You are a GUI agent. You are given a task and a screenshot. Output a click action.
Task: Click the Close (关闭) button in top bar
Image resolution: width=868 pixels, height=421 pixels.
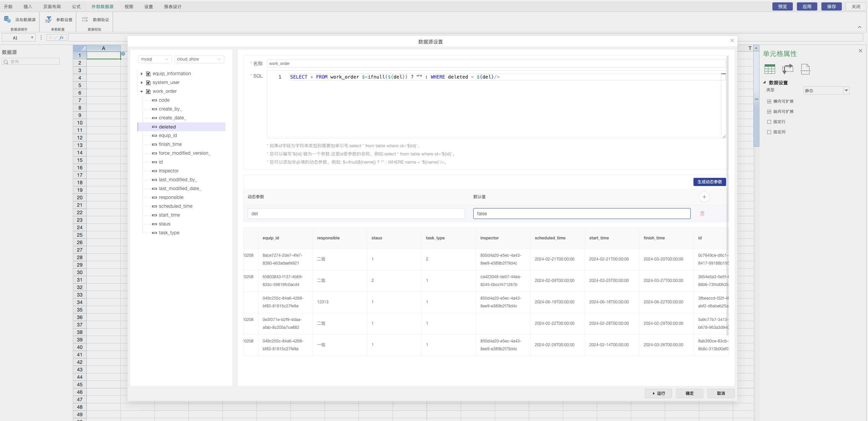tap(856, 6)
